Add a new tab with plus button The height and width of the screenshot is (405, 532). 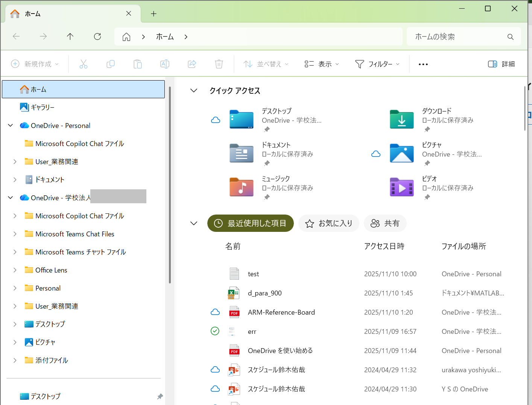(x=154, y=14)
